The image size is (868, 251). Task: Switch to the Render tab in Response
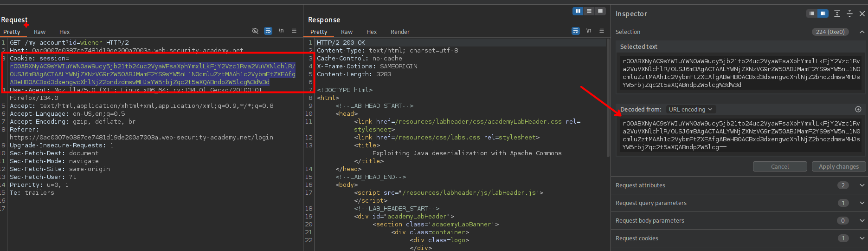click(x=399, y=32)
